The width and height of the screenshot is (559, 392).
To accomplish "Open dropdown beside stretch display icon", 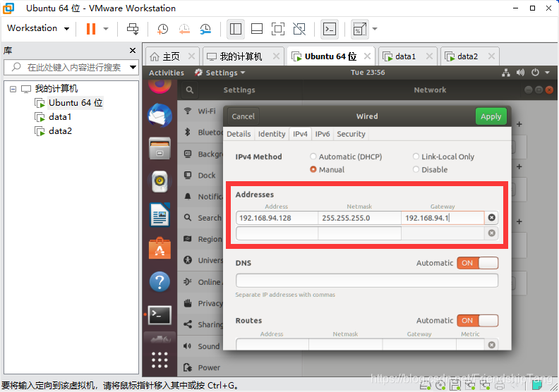I will [375, 29].
